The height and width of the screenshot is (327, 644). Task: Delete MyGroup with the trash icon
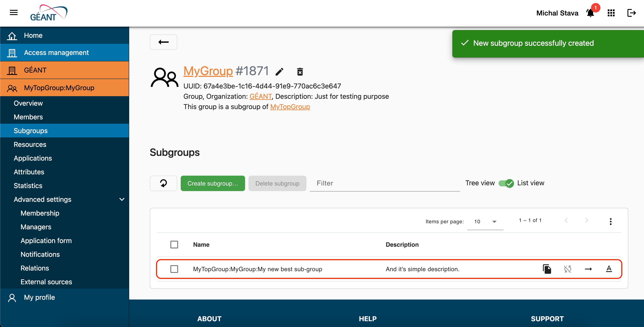[300, 72]
